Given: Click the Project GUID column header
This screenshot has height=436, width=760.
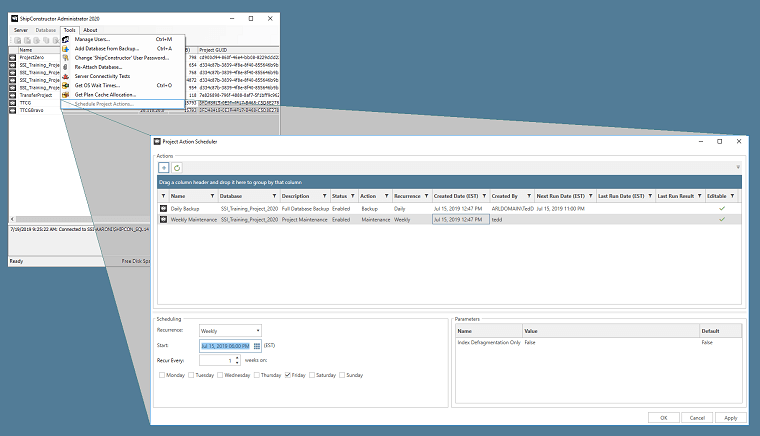Looking at the screenshot, I should tap(213, 50).
